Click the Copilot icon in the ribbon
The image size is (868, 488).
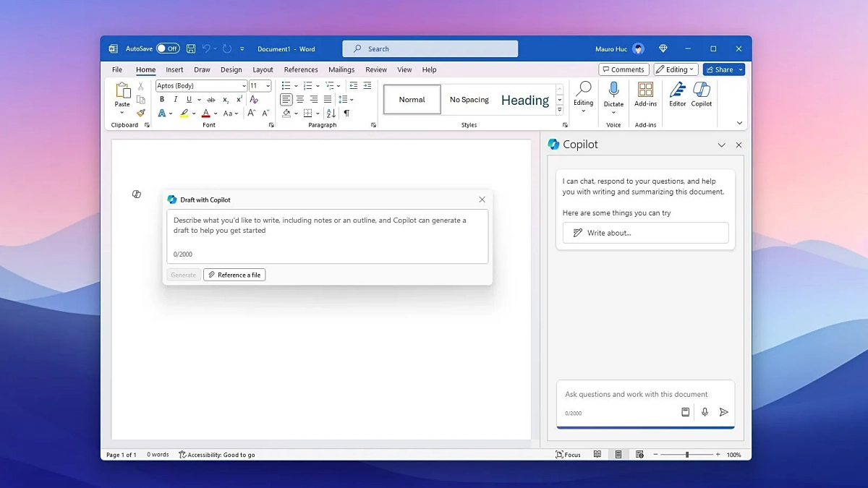(701, 90)
